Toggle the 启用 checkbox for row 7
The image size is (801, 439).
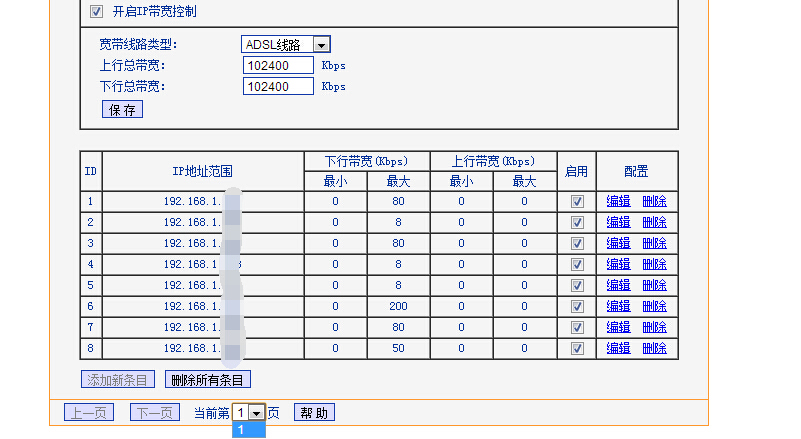coord(577,327)
